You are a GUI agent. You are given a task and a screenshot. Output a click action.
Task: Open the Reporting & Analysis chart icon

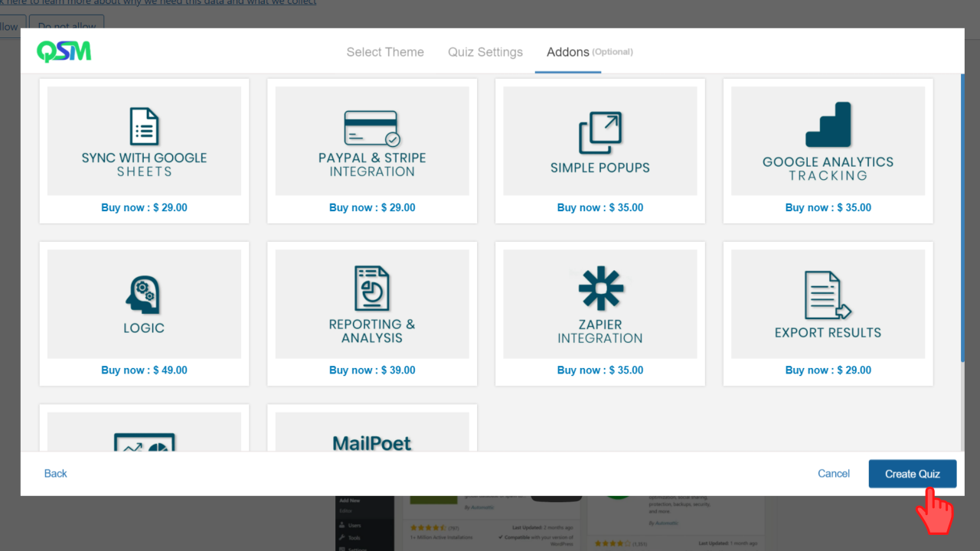coord(372,289)
